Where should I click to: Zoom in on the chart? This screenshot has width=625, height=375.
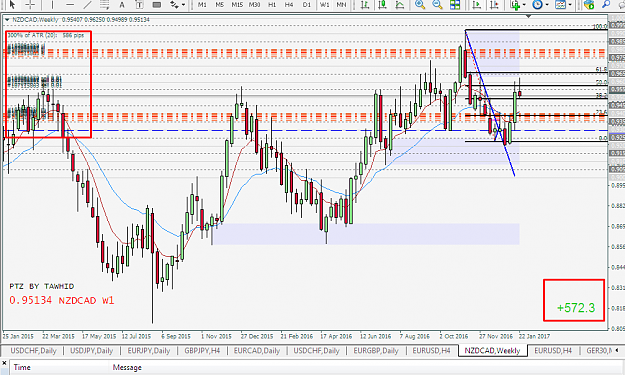tap(420, 4)
